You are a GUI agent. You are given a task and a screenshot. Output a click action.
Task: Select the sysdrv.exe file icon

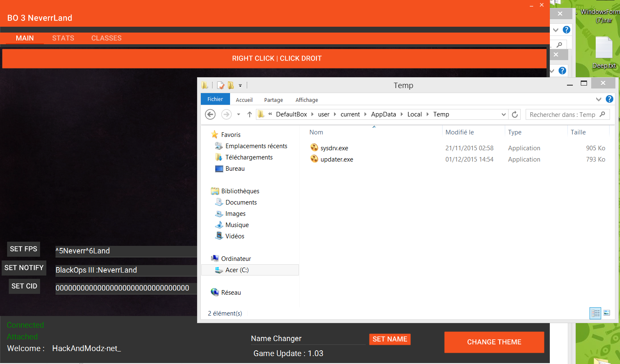[x=314, y=147]
